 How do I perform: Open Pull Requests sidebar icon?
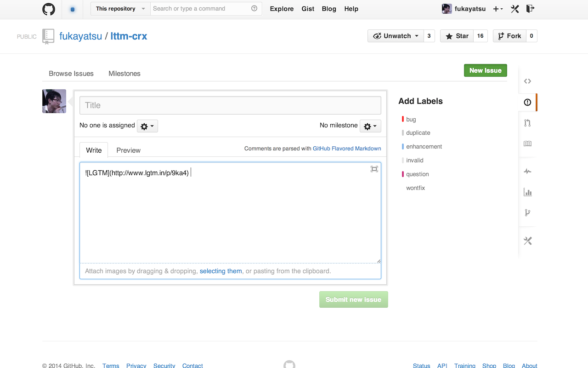527,123
